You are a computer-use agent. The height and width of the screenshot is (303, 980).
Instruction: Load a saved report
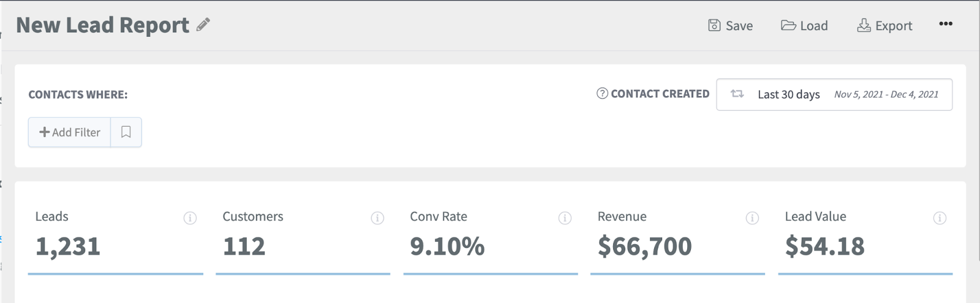[804, 26]
